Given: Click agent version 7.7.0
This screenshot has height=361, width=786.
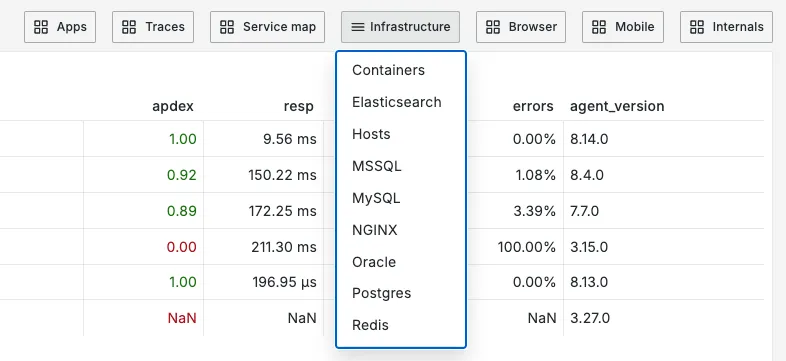Looking at the screenshot, I should click(584, 211).
